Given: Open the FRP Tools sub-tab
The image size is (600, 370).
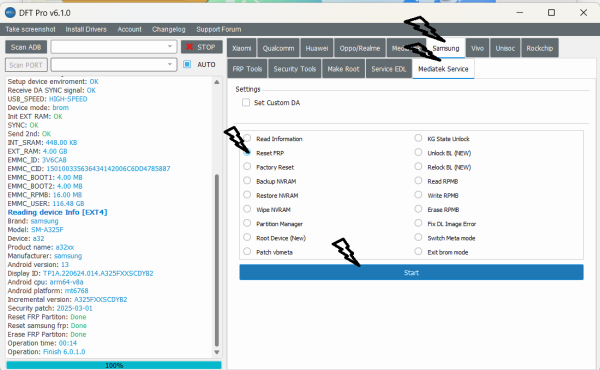Looking at the screenshot, I should point(247,69).
